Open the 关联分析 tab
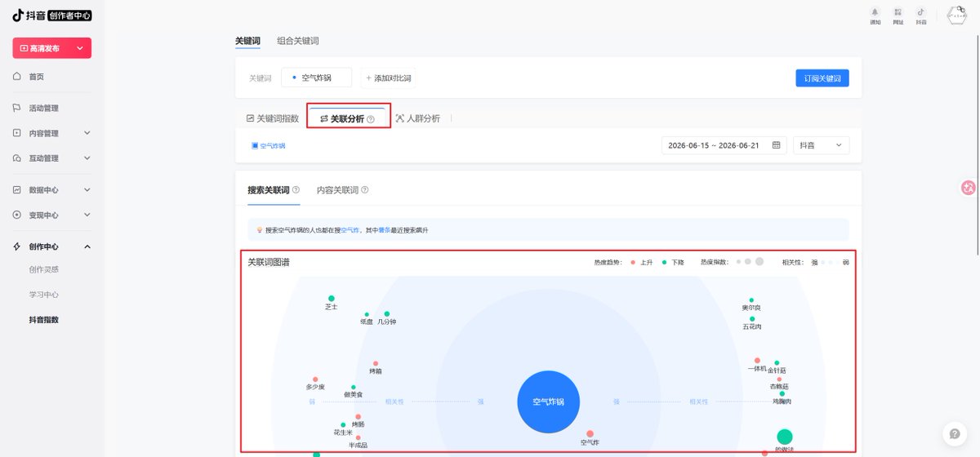980x457 pixels. [x=348, y=118]
